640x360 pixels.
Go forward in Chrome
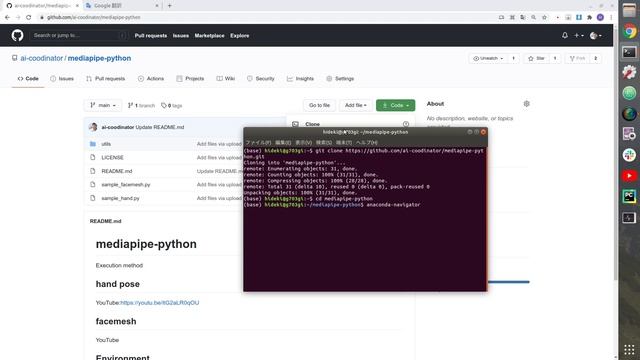pyautogui.click(x=18, y=17)
